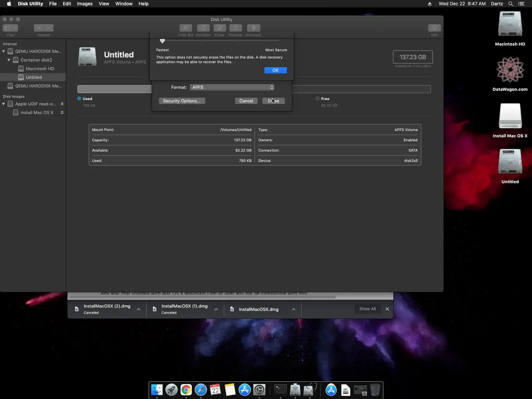532x399 pixels.
Task: Click the add volume plus button
Action: pos(39,28)
